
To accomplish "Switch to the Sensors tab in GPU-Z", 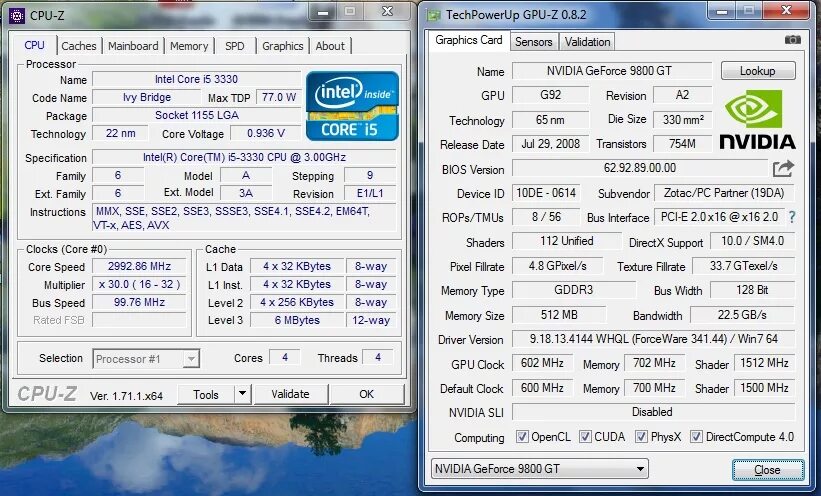I will click(534, 42).
